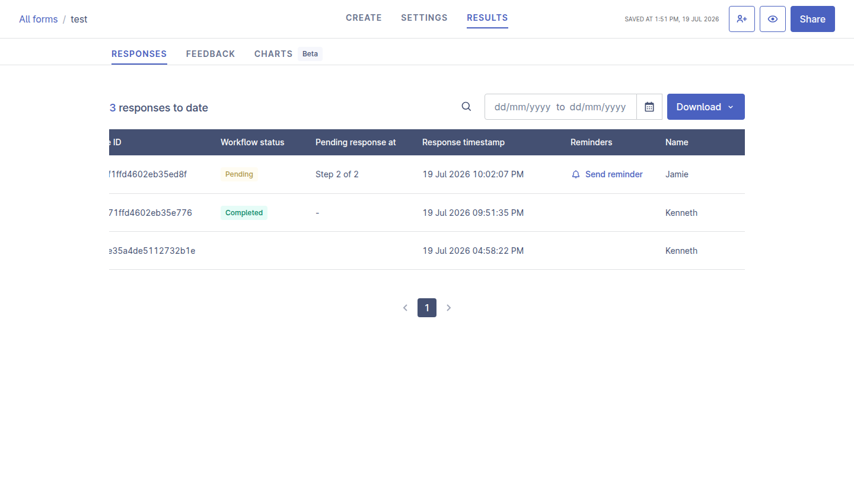Open the SETTINGS tab
The height and width of the screenshot is (504, 854).
[424, 18]
